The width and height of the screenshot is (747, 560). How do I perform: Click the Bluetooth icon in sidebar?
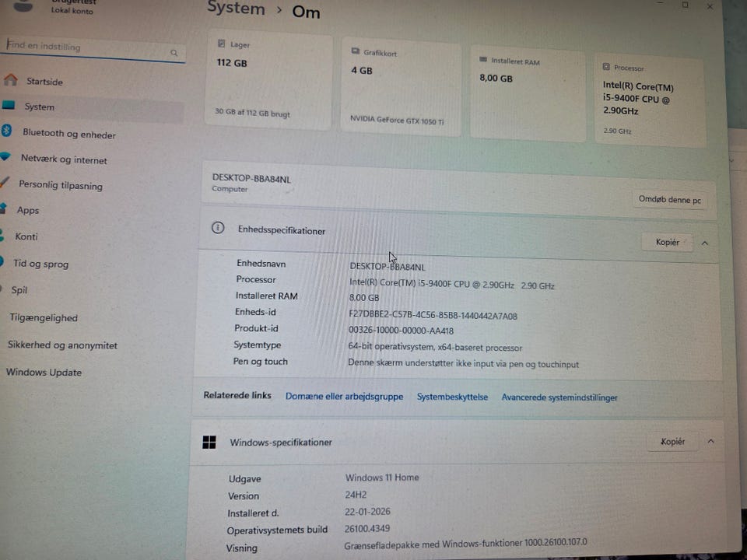7,130
